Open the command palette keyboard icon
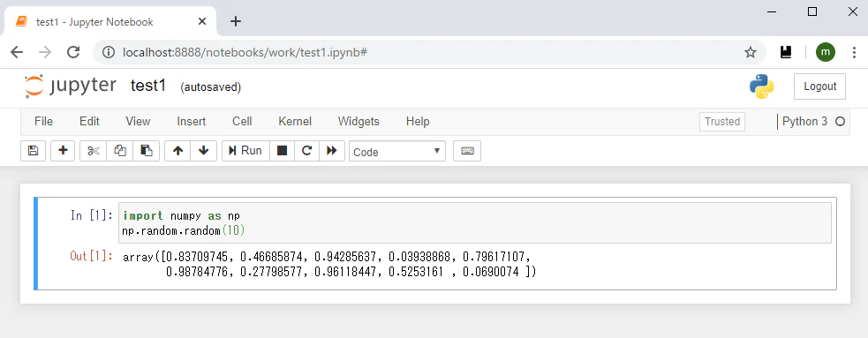The image size is (868, 338). tap(467, 151)
